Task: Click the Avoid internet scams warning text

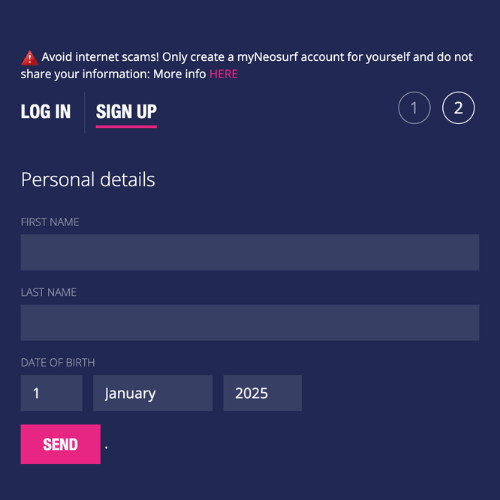Action: [247, 65]
